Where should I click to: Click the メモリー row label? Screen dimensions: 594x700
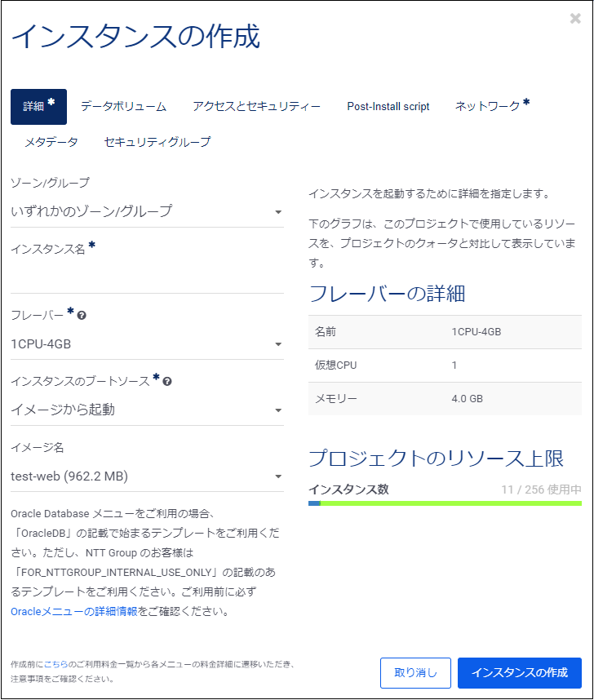tap(336, 399)
